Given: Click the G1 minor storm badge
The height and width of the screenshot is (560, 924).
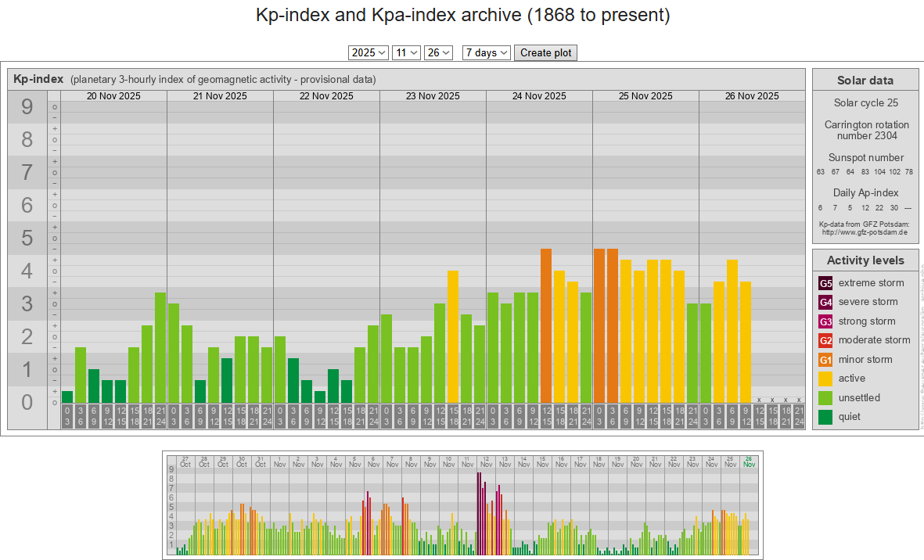Looking at the screenshot, I should click(825, 360).
